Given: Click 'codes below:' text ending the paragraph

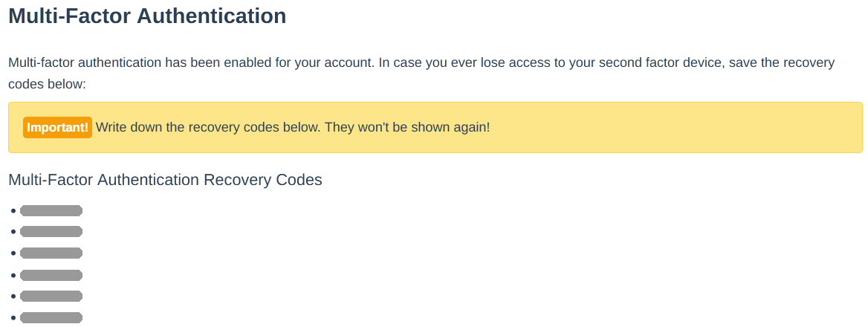Looking at the screenshot, I should (x=48, y=84).
